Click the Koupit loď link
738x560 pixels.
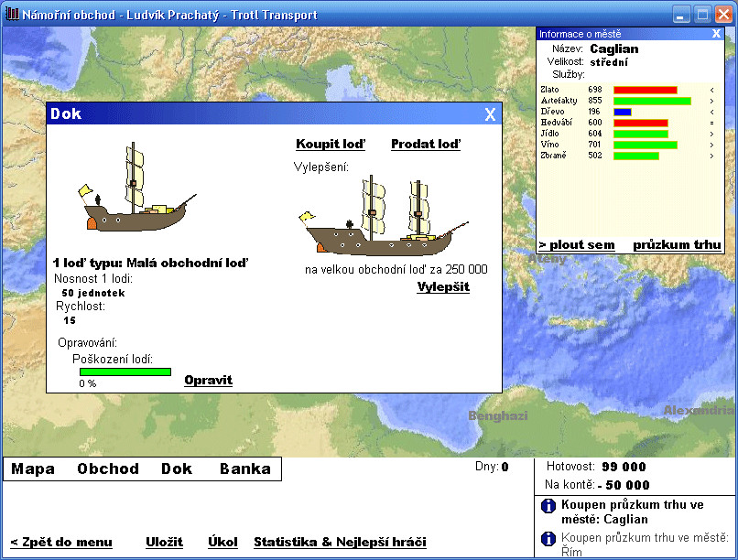[x=331, y=144]
